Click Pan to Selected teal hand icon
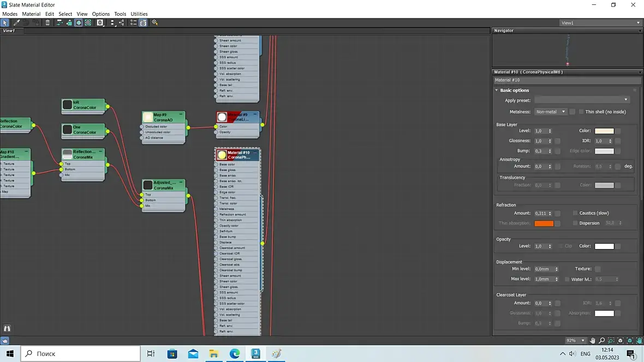This screenshot has height=362, width=644. [639, 341]
